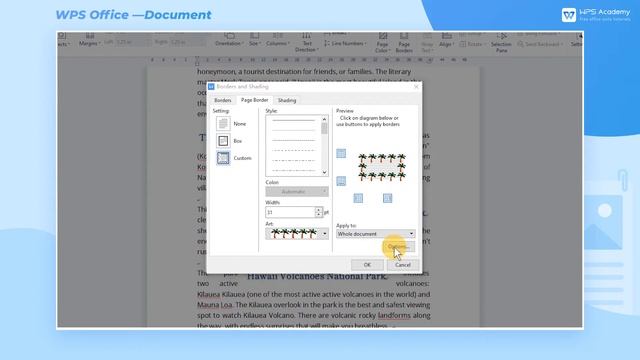Toggle the bottom border button in Preview
Viewport: 640px width, 360px height.
(x=341, y=181)
